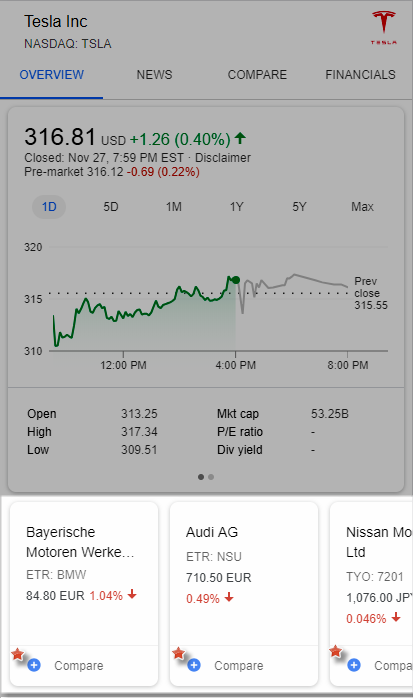Click the 8:00 PM axis label
This screenshot has width=413, height=698.
click(x=348, y=365)
